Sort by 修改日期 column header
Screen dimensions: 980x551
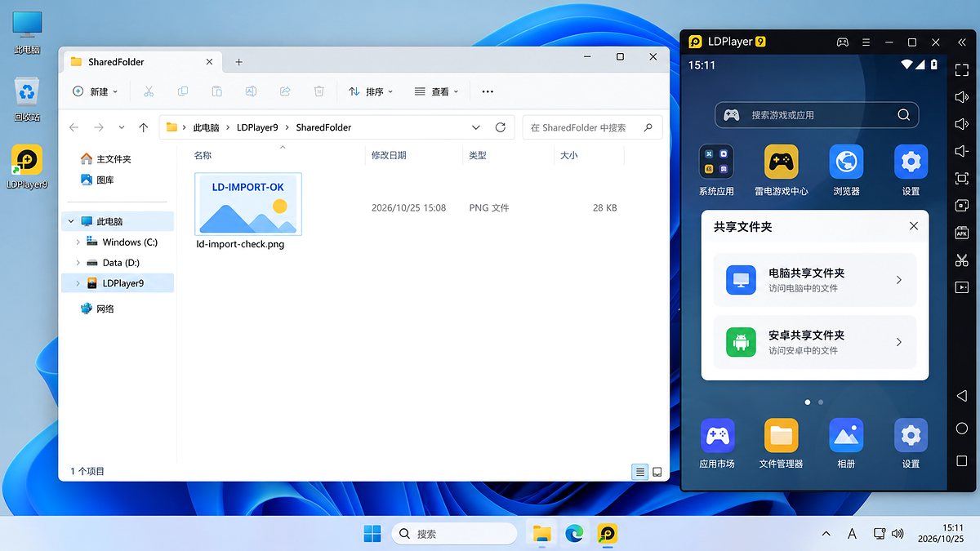tap(389, 155)
